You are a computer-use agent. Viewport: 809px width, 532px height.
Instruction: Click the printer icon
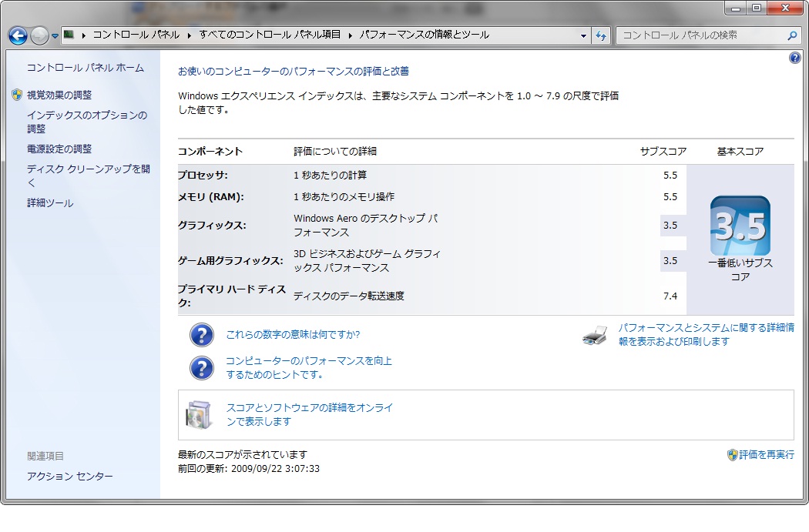coord(595,335)
